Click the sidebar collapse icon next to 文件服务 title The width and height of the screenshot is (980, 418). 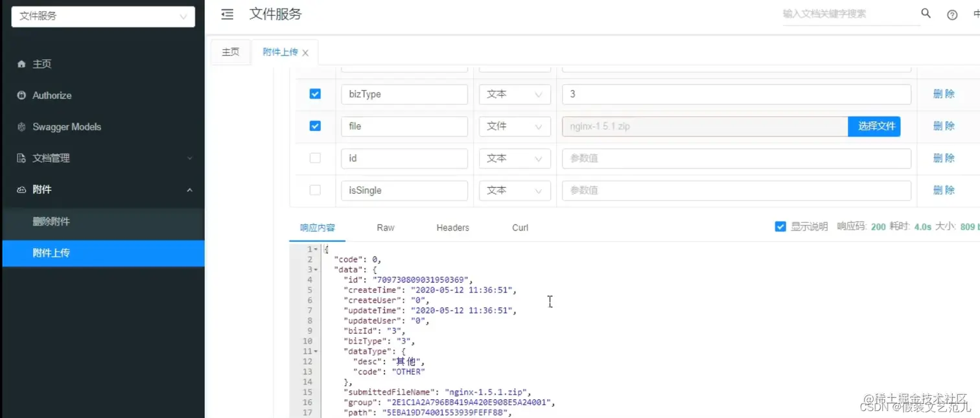[226, 14]
